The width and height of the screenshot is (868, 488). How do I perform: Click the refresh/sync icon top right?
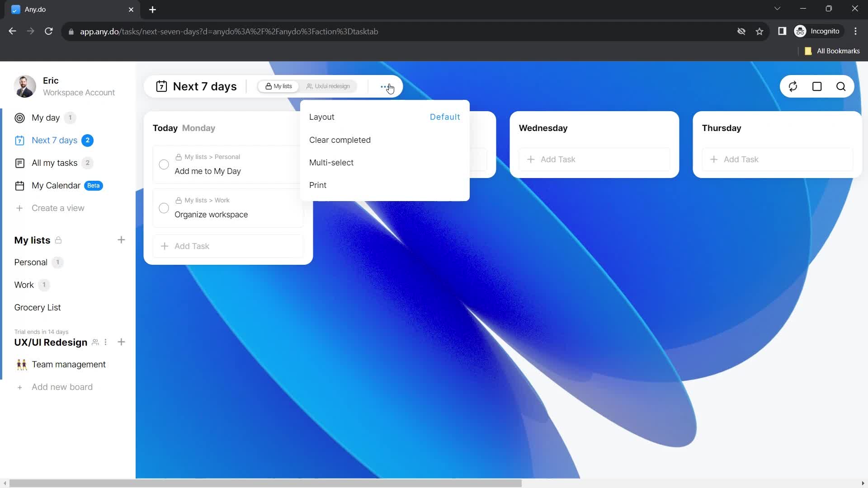point(793,86)
